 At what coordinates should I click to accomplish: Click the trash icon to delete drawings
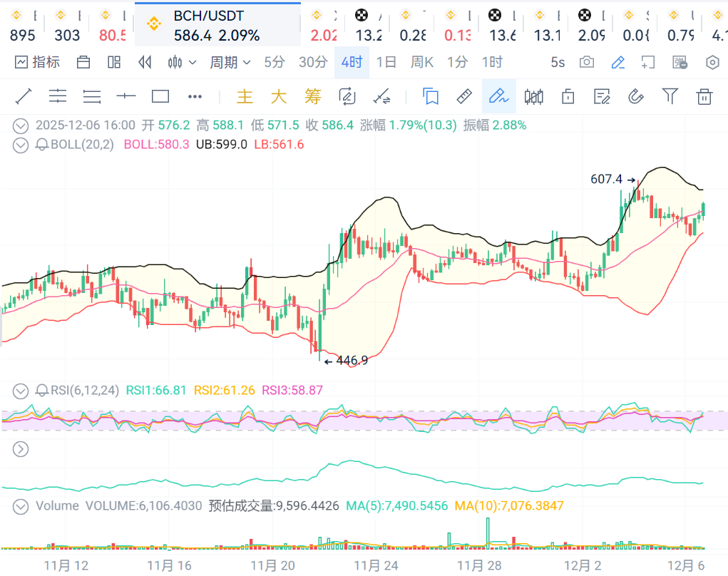point(704,96)
